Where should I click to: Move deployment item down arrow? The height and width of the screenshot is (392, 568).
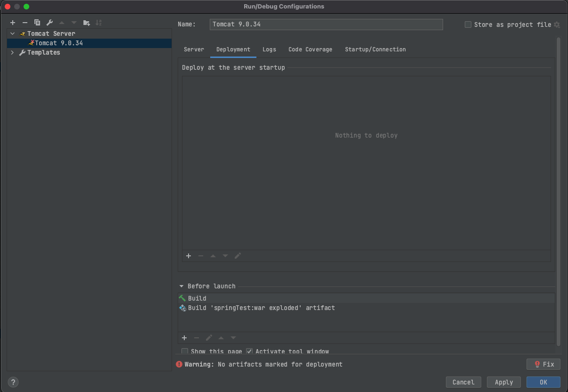225,256
